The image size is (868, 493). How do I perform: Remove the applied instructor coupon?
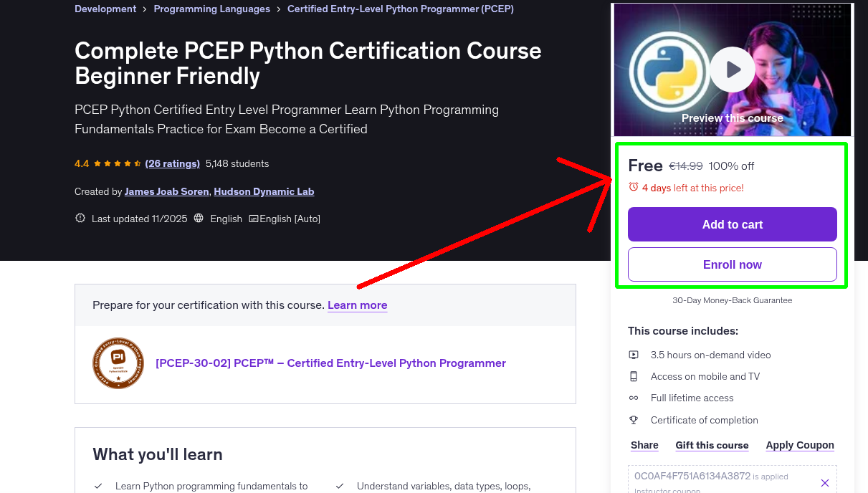click(x=824, y=482)
